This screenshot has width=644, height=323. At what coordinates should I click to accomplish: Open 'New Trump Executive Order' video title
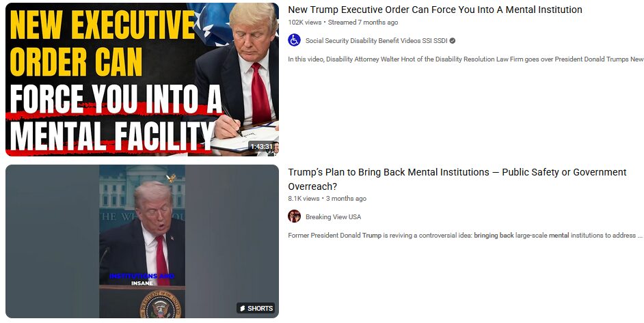(435, 10)
